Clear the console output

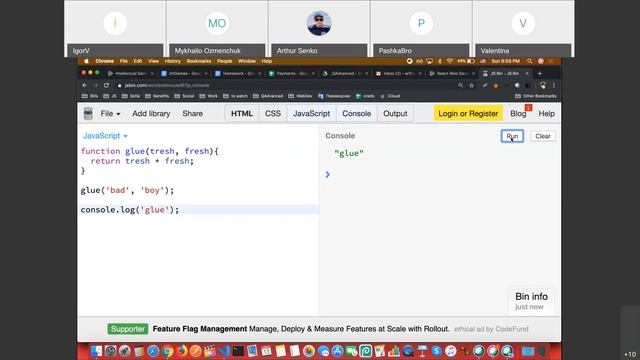(x=543, y=136)
